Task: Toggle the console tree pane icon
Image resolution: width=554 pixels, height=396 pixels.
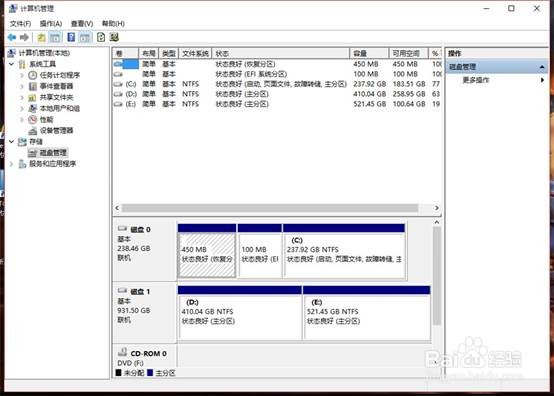Action: click(55, 37)
